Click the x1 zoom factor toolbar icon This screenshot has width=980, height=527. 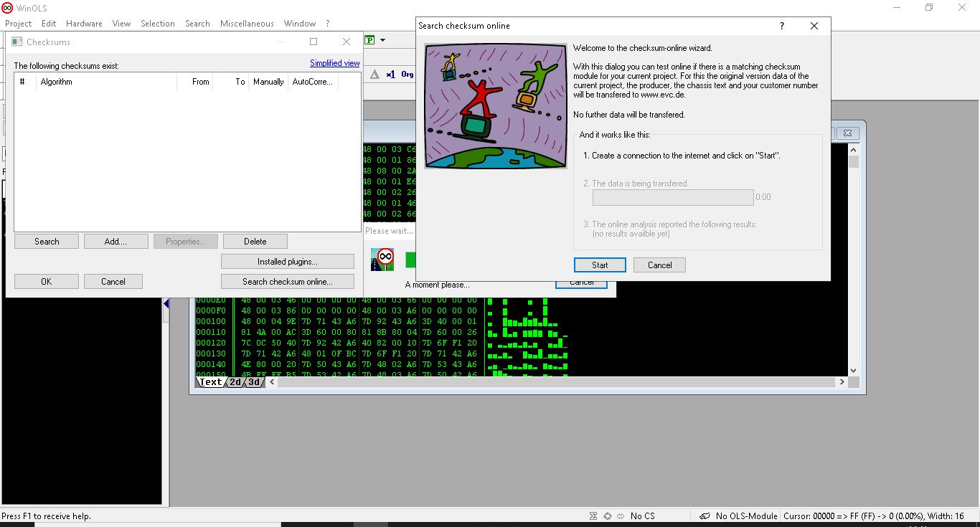(x=390, y=74)
